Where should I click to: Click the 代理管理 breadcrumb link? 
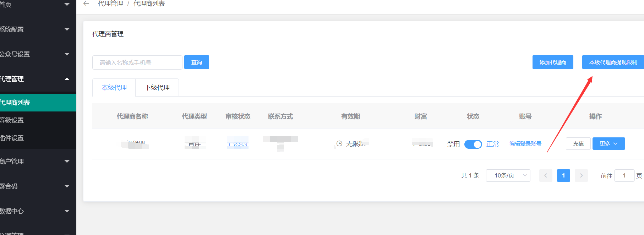tap(110, 4)
